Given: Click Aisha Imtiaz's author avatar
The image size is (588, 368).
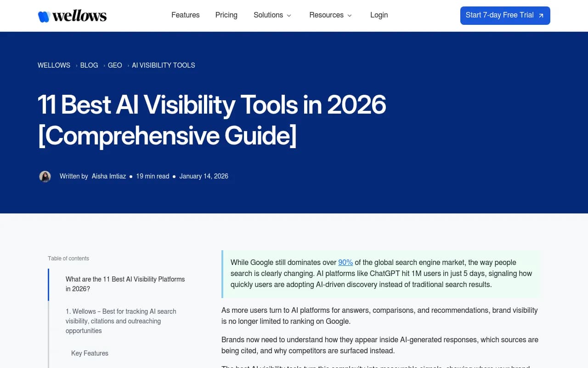Looking at the screenshot, I should click(x=45, y=176).
